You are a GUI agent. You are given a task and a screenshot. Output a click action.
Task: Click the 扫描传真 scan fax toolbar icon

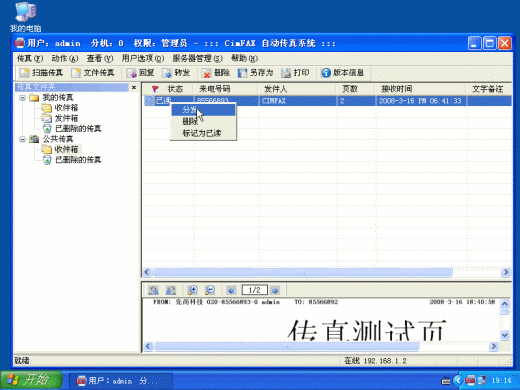point(24,73)
